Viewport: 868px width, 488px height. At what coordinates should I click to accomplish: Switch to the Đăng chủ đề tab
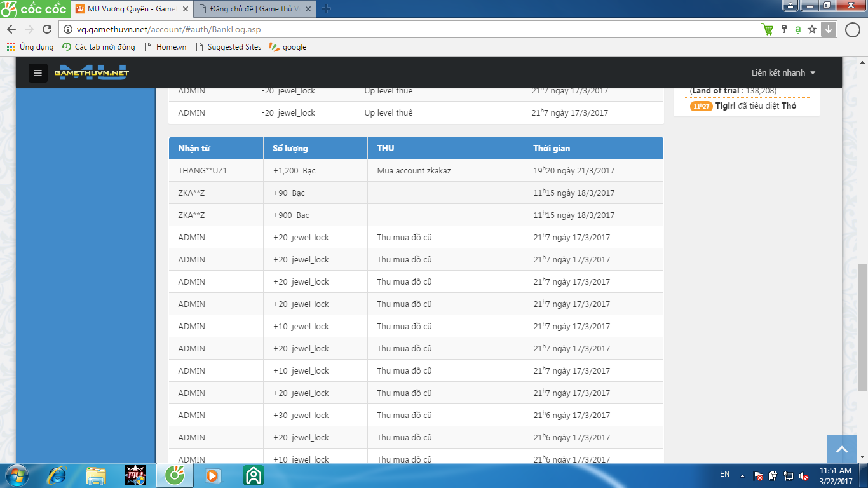coord(254,9)
